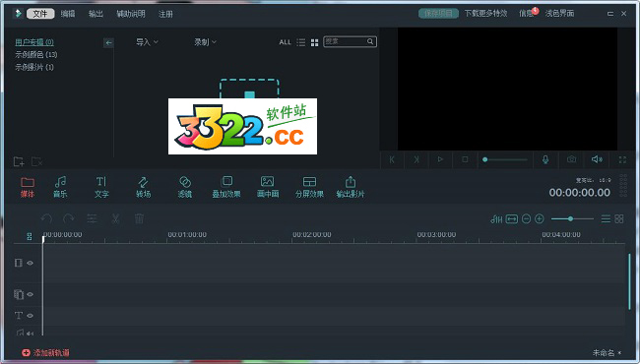640x364 pixels.
Task: Expand the 录制 record dropdown
Action: click(x=206, y=42)
